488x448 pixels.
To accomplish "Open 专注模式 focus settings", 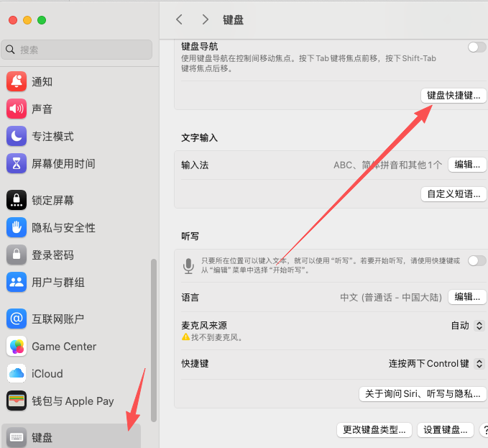I will click(52, 137).
